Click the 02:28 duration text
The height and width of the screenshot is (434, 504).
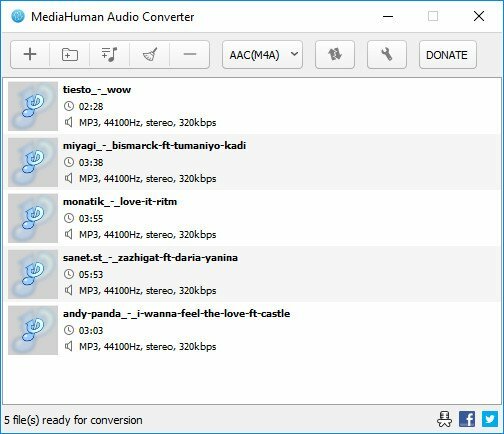point(91,107)
